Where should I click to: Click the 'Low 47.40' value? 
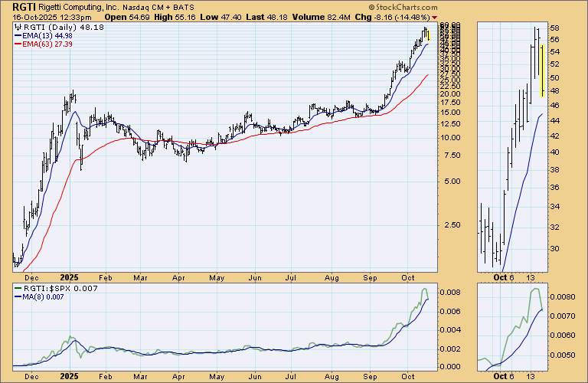[220, 18]
